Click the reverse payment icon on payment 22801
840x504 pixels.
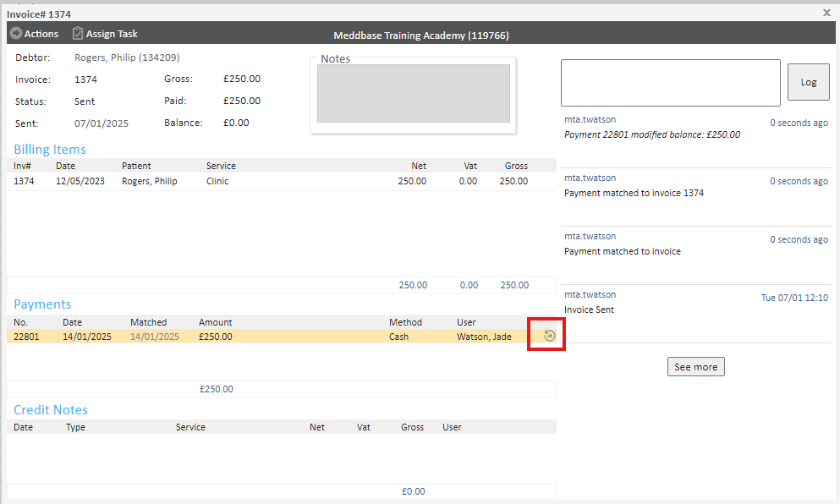click(548, 336)
